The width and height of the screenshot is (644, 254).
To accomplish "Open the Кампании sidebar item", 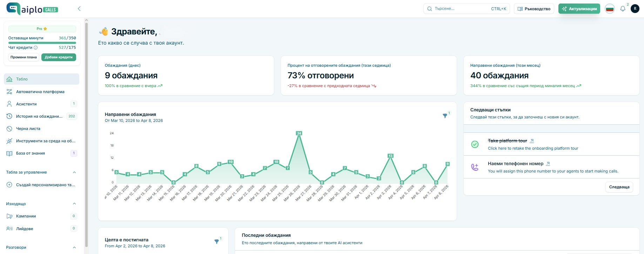I will (26, 216).
